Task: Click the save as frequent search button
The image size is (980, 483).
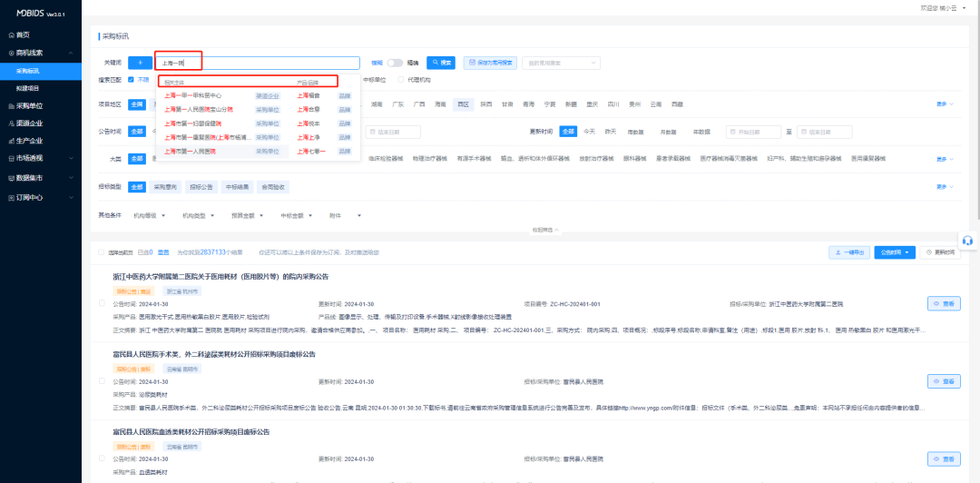Action: coord(490,63)
